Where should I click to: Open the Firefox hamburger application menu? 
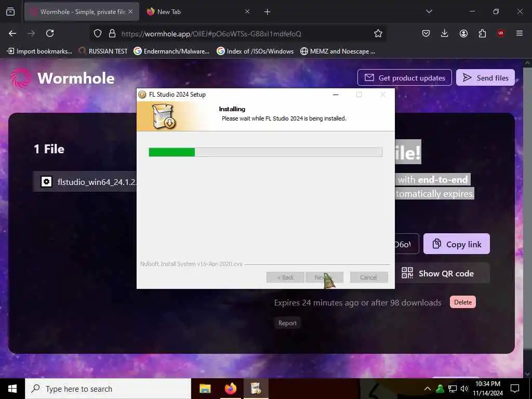point(520,33)
